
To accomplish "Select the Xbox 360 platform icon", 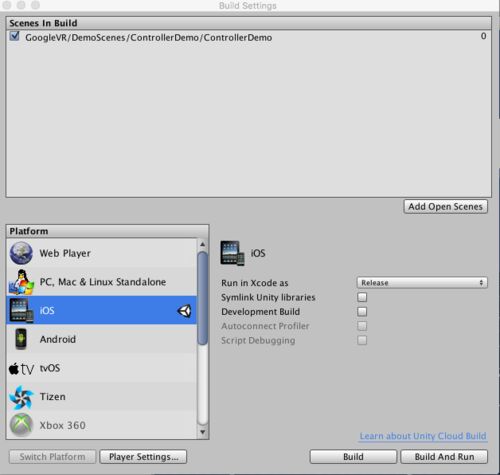I will (21, 425).
